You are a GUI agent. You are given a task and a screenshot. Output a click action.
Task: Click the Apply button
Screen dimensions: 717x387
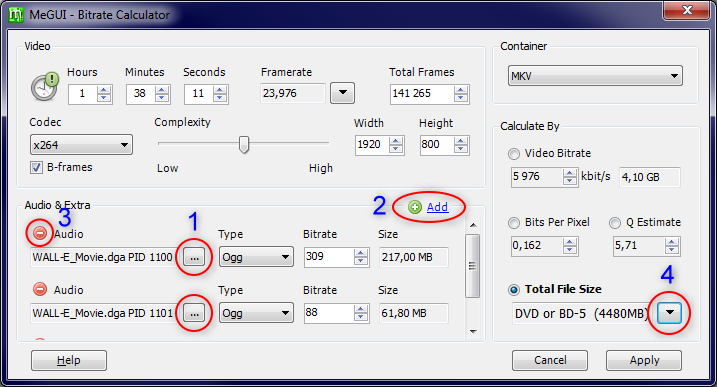[x=644, y=360]
